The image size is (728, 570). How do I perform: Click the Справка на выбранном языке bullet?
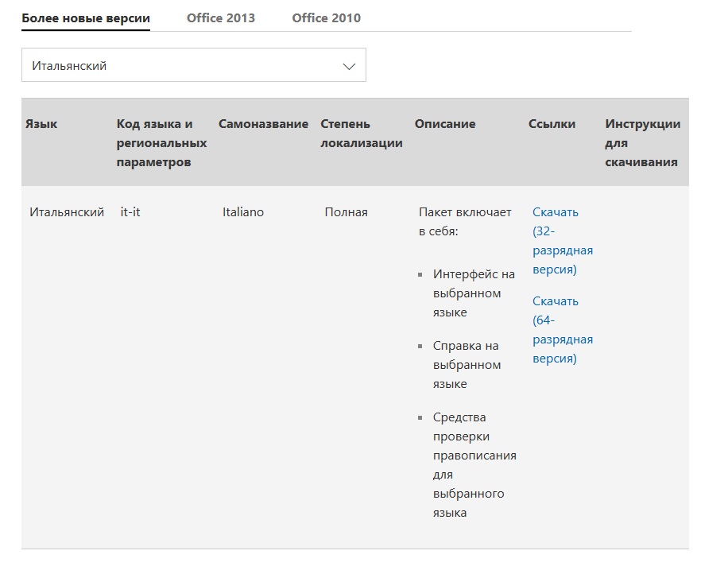click(x=467, y=365)
